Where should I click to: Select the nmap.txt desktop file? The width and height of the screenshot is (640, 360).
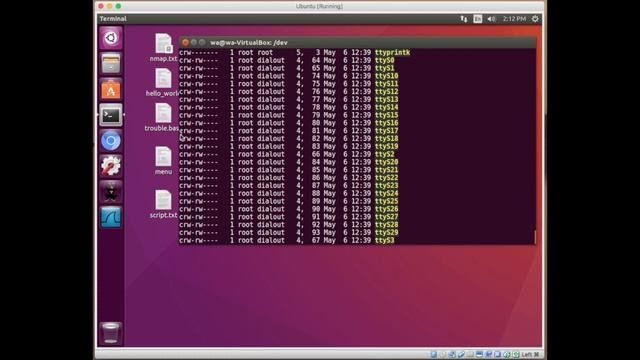pos(163,47)
